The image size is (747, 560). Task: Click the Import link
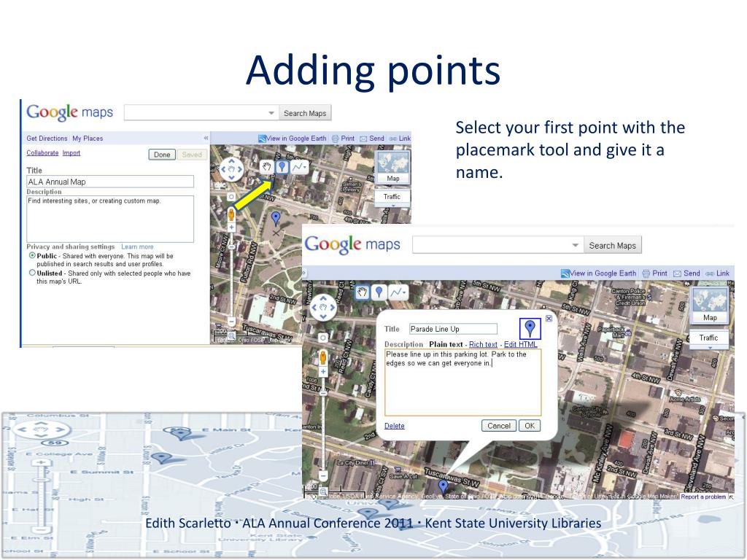(x=71, y=153)
